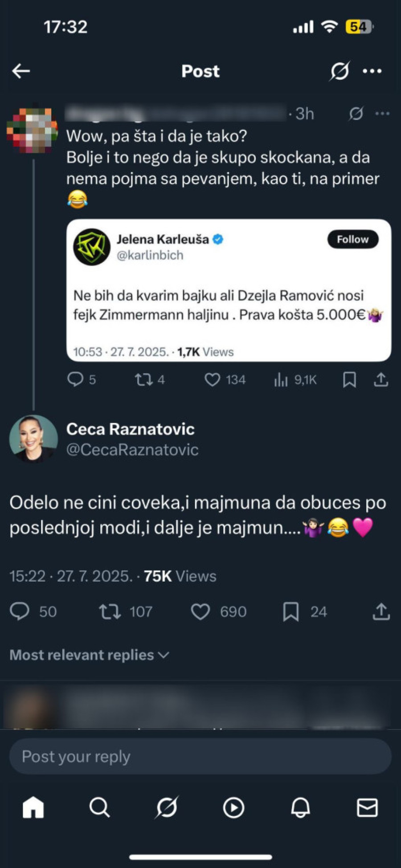The height and width of the screenshot is (868, 401).
Task: Open the Home tab in bottom navigation
Action: coord(33,807)
